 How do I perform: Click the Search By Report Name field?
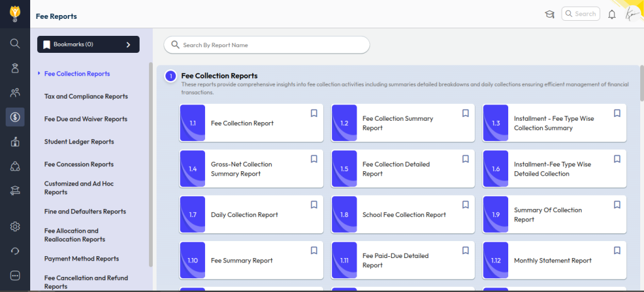click(267, 45)
